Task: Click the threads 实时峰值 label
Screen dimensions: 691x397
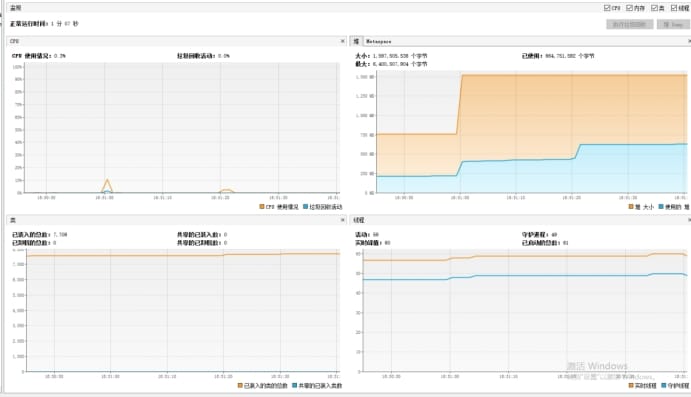Action: coord(372,243)
